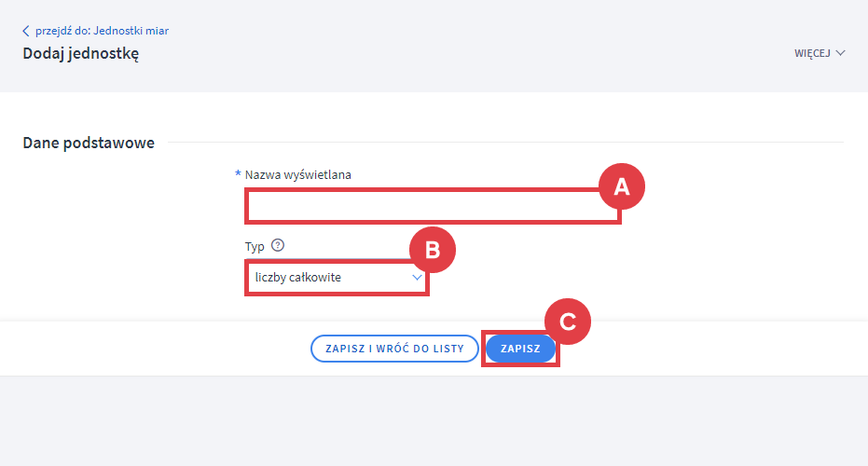The image size is (868, 466).
Task: Click the red circle marker labeled A
Action: 622,187
